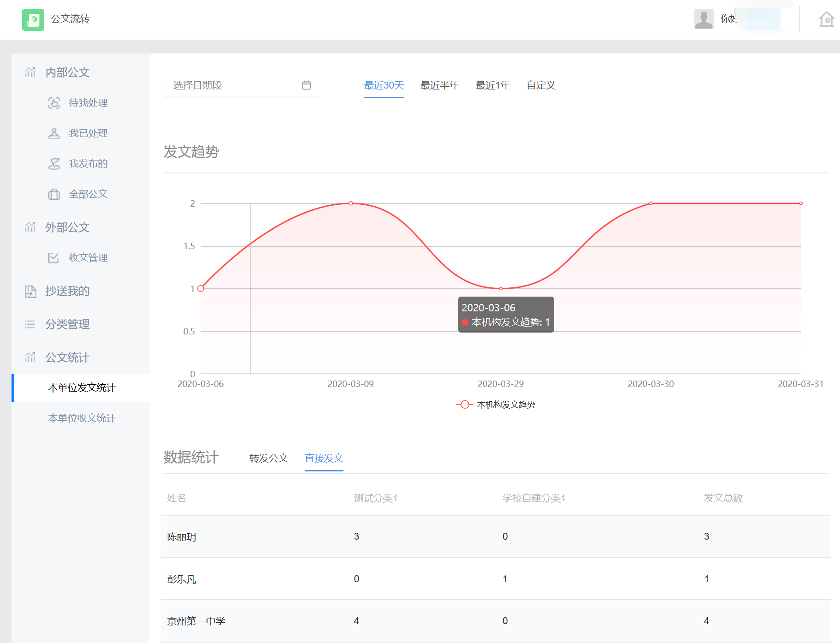Open the calendar date picker icon

(306, 85)
